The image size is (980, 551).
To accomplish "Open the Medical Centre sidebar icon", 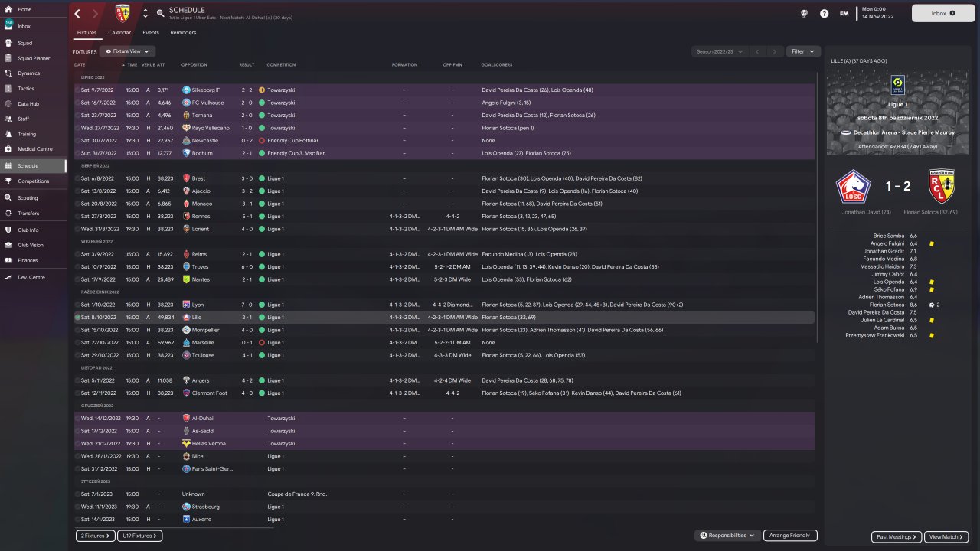I will [8, 148].
